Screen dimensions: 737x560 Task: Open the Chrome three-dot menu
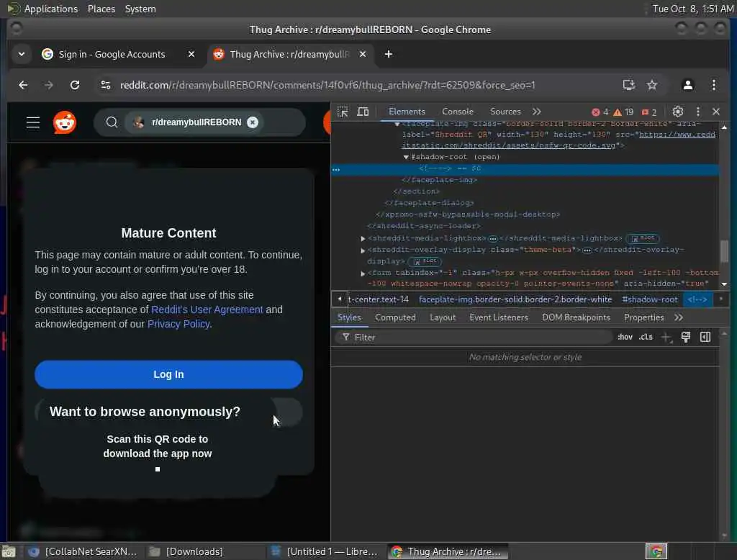point(713,85)
